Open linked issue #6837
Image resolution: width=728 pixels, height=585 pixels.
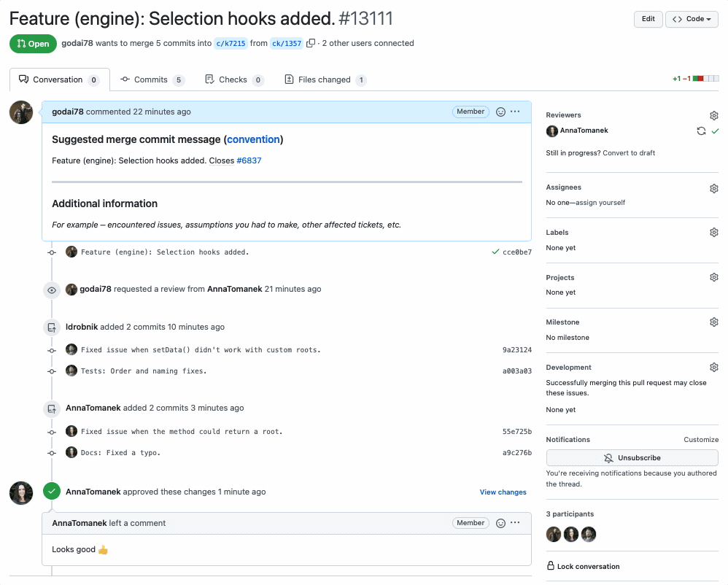249,160
